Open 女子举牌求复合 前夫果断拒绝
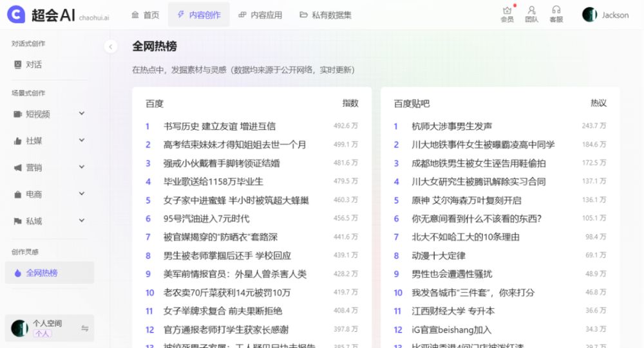 [223, 311]
